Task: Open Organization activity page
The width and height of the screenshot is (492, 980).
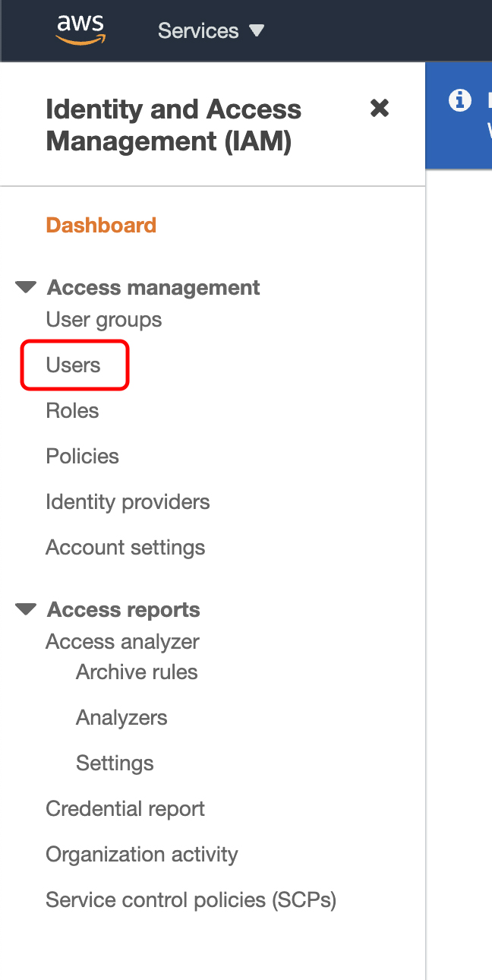Action: coord(142,855)
